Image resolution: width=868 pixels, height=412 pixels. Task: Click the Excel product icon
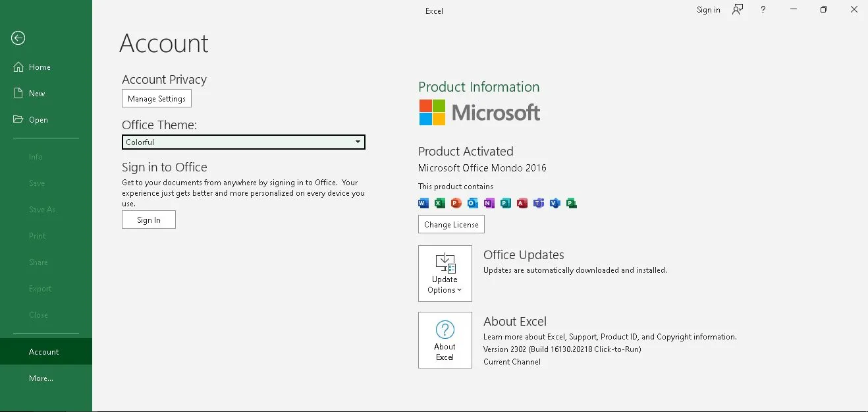tap(440, 203)
